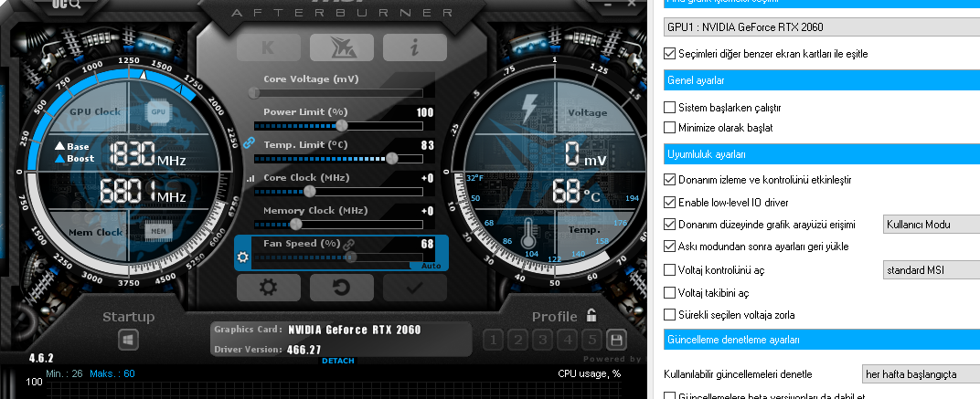The image size is (980, 399).
Task: Open the 'her hafta başlangıçta' update dropdown
Action: point(921,374)
